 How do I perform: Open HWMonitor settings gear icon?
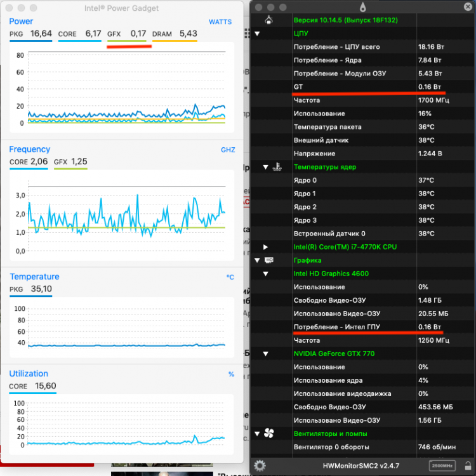[x=260, y=465]
